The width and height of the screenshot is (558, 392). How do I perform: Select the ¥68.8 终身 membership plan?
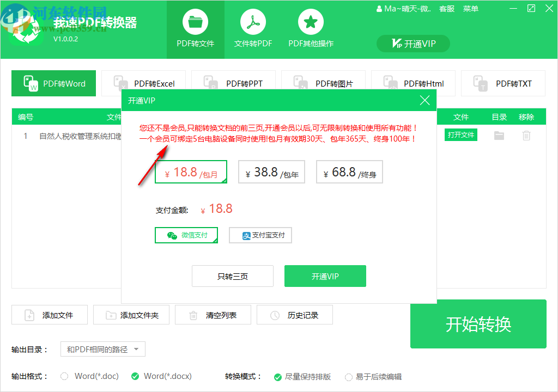[x=349, y=171]
